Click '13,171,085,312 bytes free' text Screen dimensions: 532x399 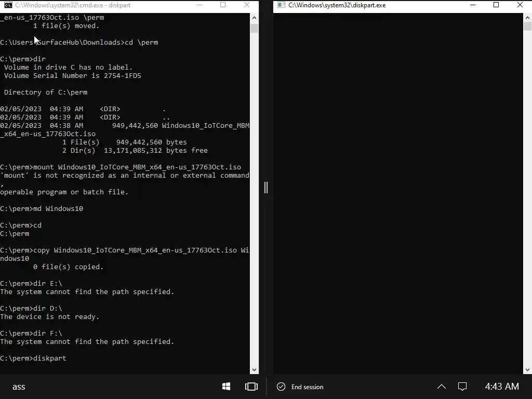156,151
